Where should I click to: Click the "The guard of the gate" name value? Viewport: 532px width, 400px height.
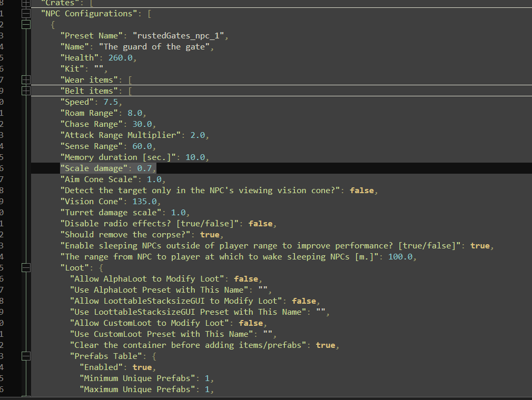coord(155,47)
